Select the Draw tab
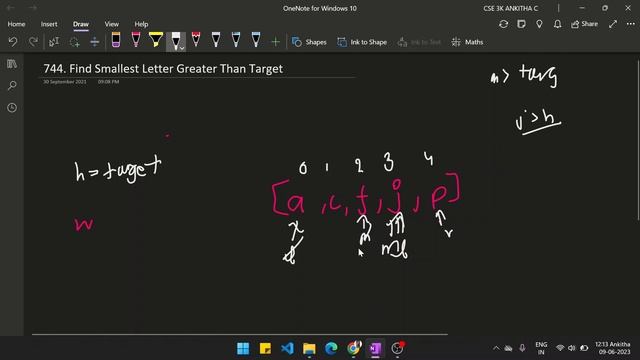Image resolution: width=640 pixels, height=360 pixels. 81,24
